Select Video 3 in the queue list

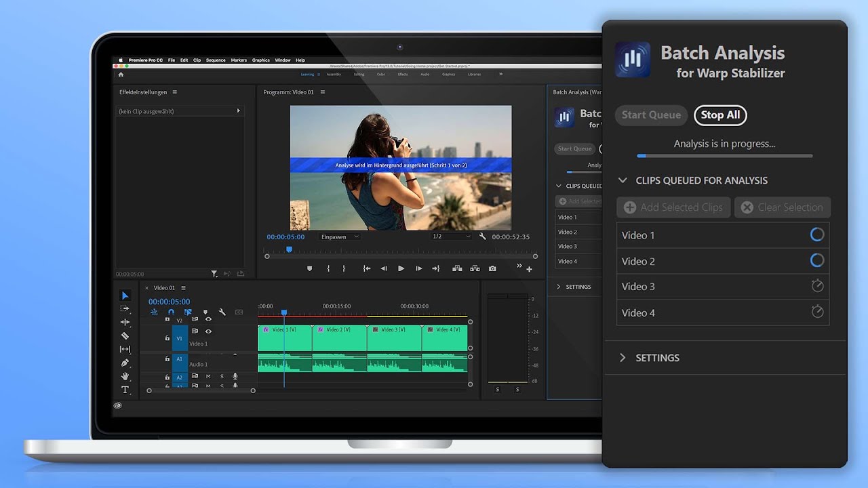point(722,287)
